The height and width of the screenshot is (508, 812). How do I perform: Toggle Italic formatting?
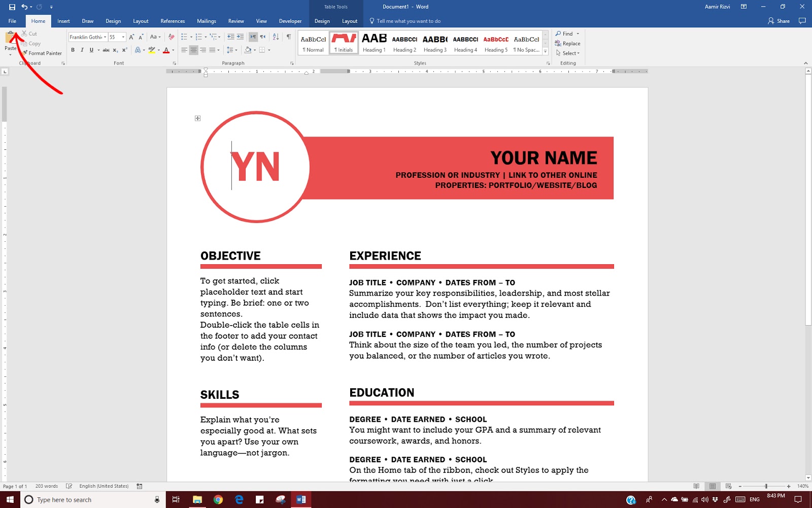coord(82,50)
